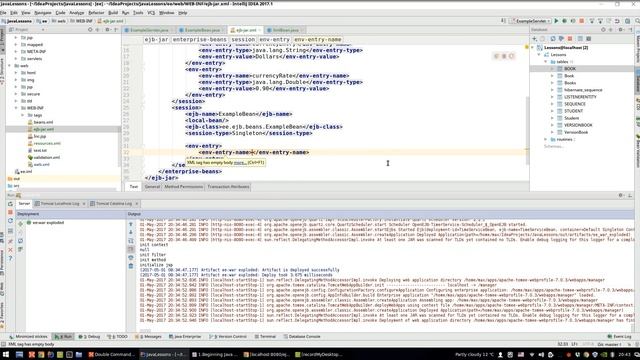Add a data source with the plus icon in the Database panel
Viewport: 640px width, 360px height.
(x=535, y=38)
